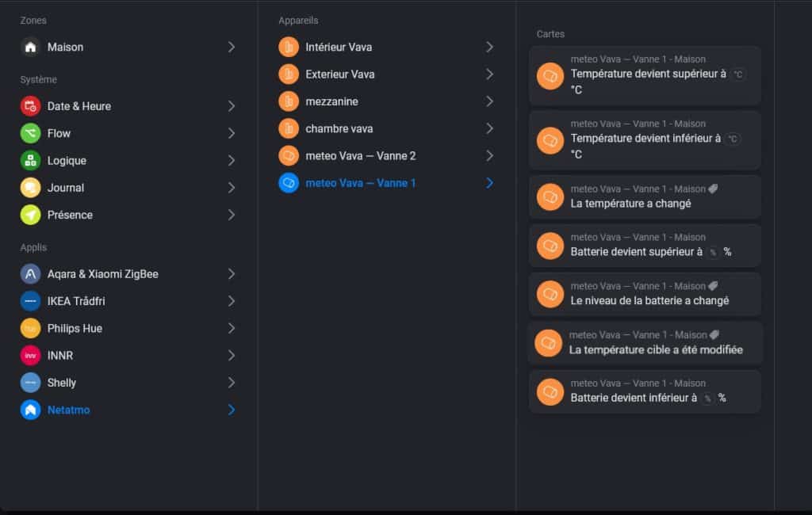The height and width of the screenshot is (515, 812).
Task: Click the yellow Journal icon
Action: [x=31, y=188]
